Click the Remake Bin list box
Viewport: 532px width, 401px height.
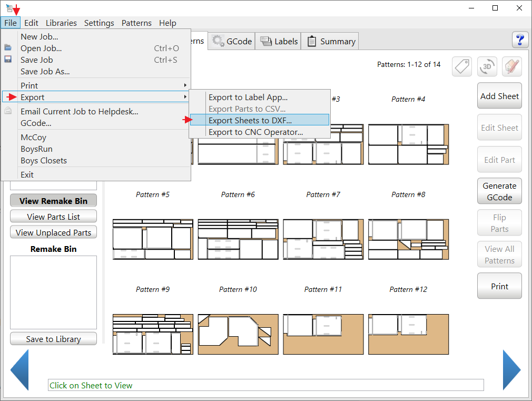click(53, 292)
